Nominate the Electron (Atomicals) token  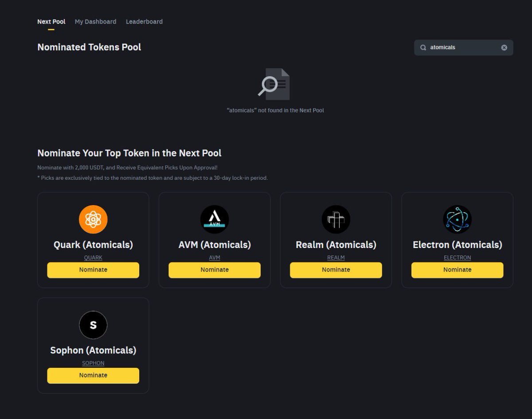pyautogui.click(x=457, y=270)
